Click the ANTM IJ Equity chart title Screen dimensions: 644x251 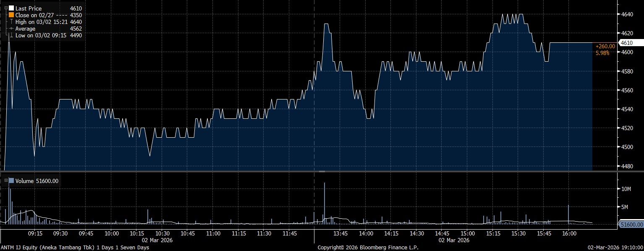75,247
